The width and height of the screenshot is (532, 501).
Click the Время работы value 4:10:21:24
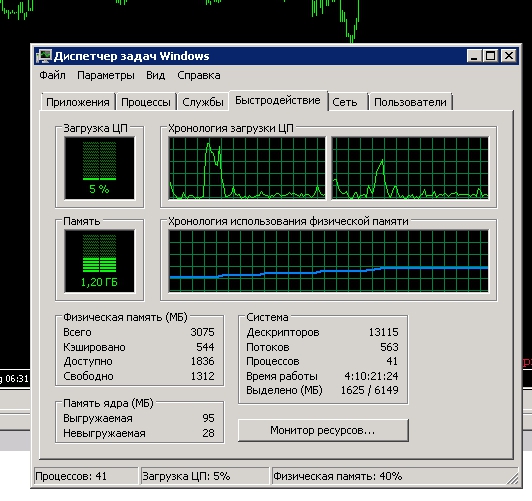(371, 376)
